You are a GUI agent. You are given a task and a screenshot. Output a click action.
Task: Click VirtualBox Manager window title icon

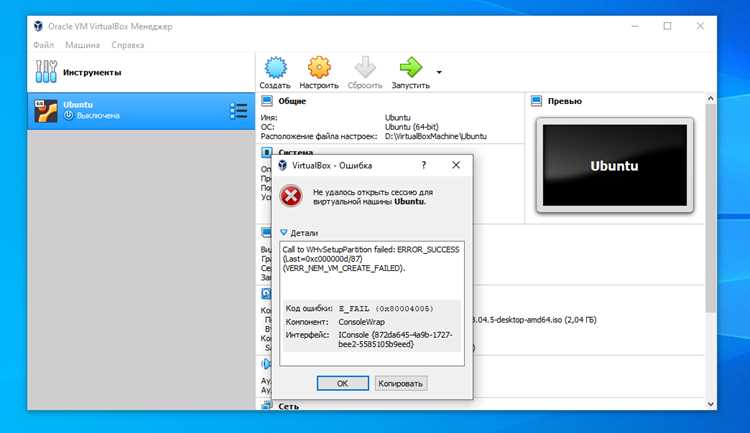[38, 26]
